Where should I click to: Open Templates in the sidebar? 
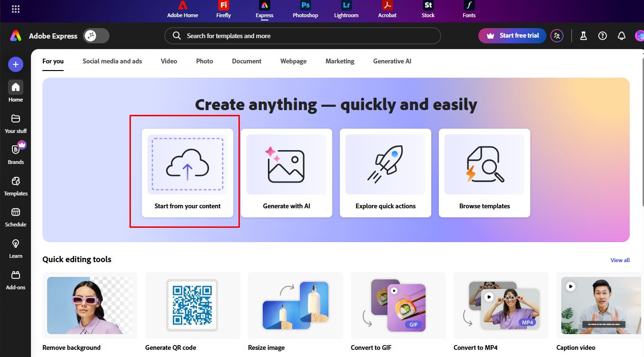tap(16, 185)
